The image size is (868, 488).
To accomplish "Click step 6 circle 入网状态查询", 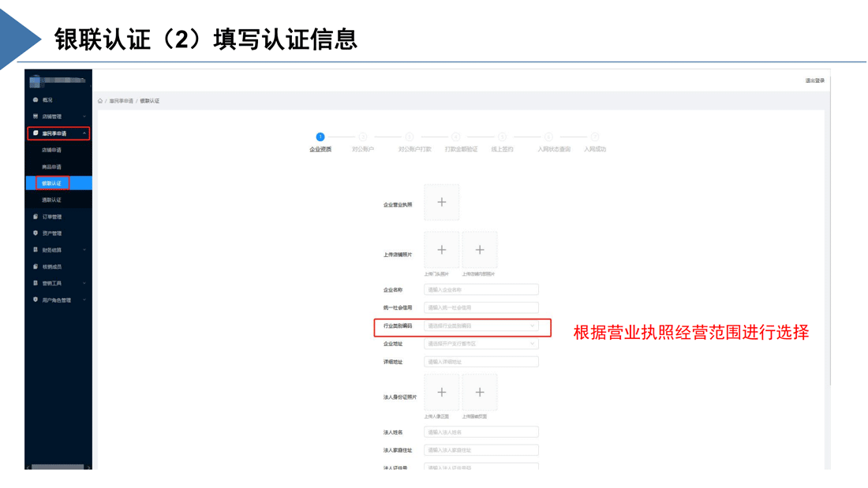I will (x=548, y=136).
